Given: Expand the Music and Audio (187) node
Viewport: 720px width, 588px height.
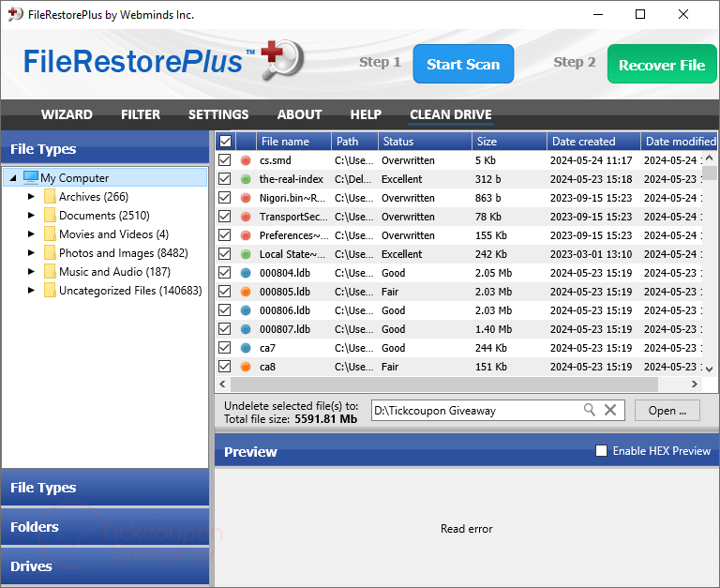Looking at the screenshot, I should 31,271.
